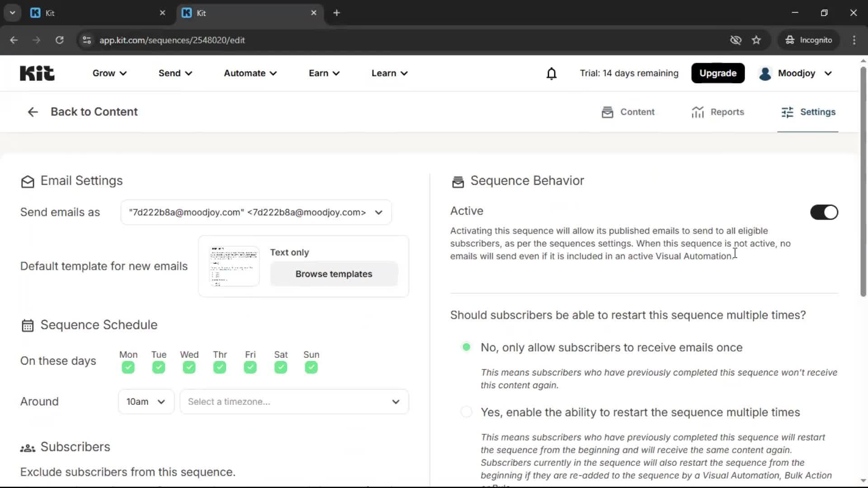868x488 pixels.
Task: Click the Upgrade button
Action: pos(718,73)
